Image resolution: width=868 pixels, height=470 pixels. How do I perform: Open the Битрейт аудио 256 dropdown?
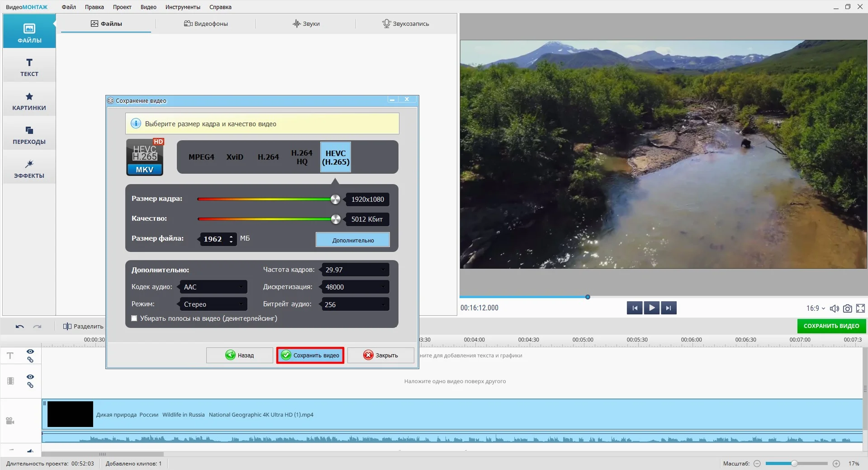click(355, 304)
